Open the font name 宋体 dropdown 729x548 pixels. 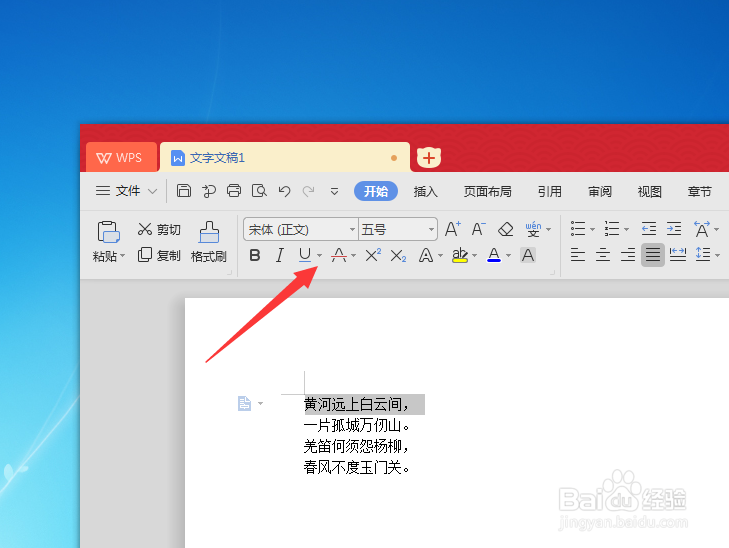coord(352,229)
